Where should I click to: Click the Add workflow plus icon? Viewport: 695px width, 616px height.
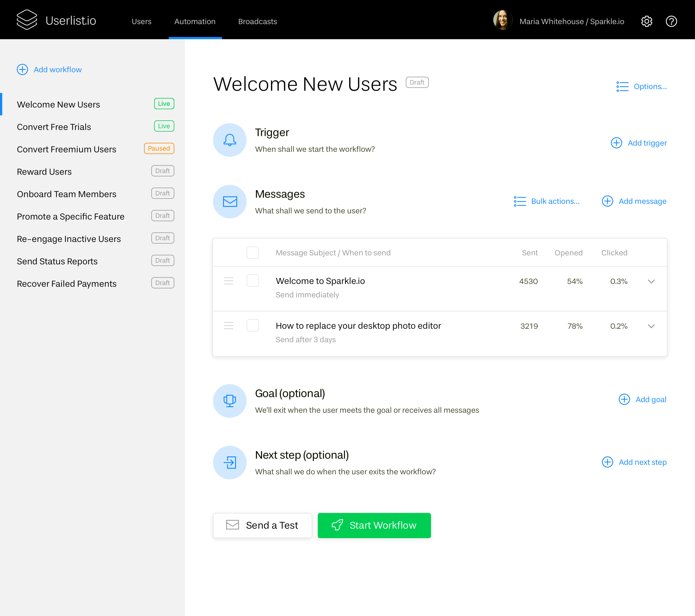pyautogui.click(x=22, y=69)
